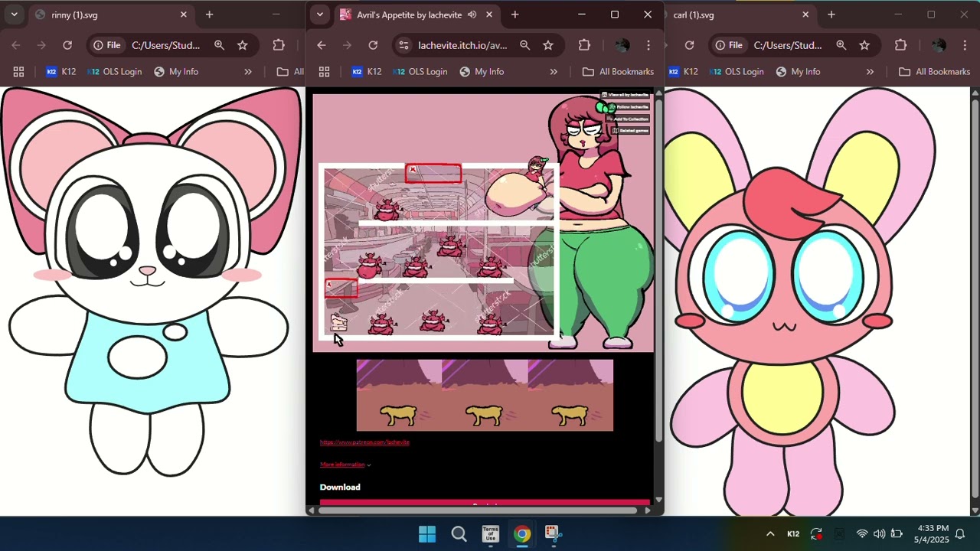Open tab search dropdown in rinny window
This screenshot has height=551, width=980.
tap(14, 15)
